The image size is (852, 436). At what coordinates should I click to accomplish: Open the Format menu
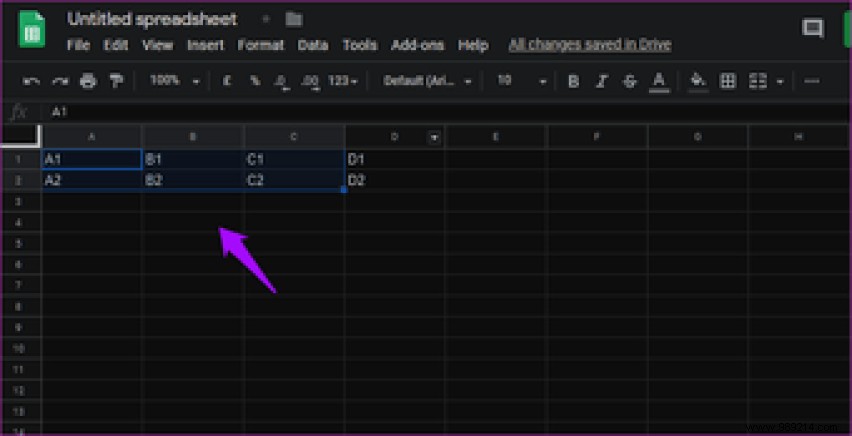[x=261, y=45]
